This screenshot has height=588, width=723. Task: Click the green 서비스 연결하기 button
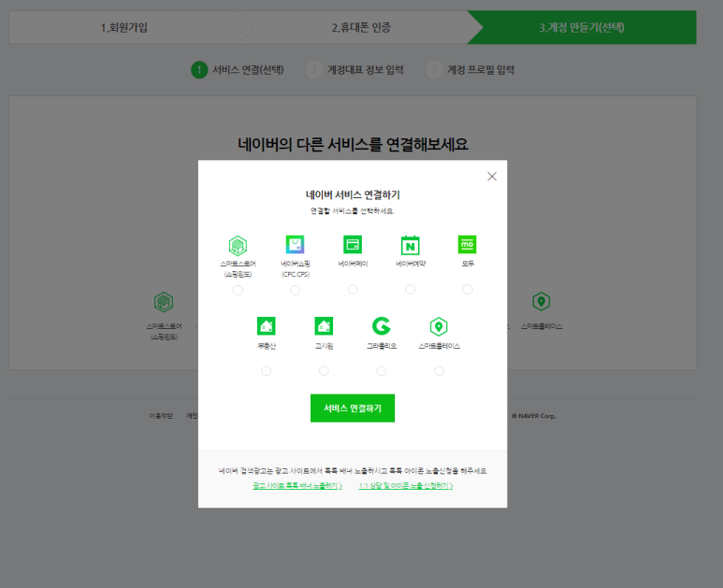pyautogui.click(x=353, y=409)
